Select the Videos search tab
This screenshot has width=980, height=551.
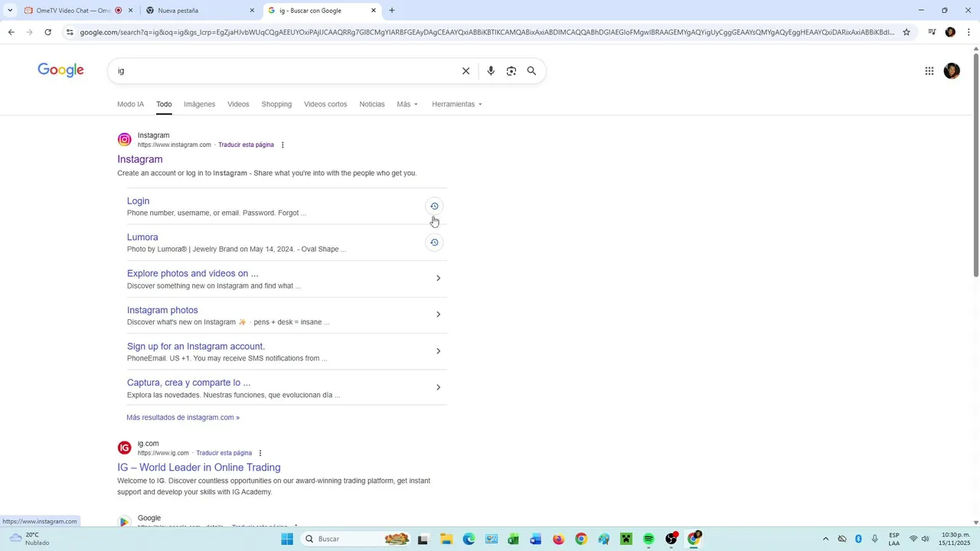click(238, 104)
